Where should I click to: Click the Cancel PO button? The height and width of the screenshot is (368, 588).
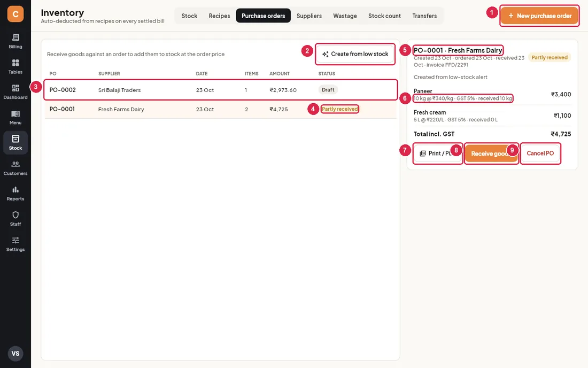point(540,154)
